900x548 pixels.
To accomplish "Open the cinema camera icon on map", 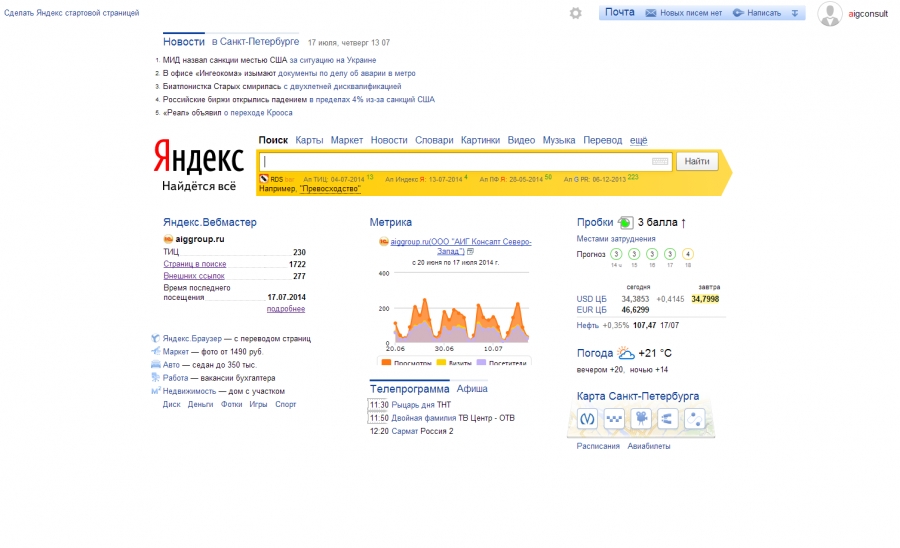I will [x=641, y=419].
